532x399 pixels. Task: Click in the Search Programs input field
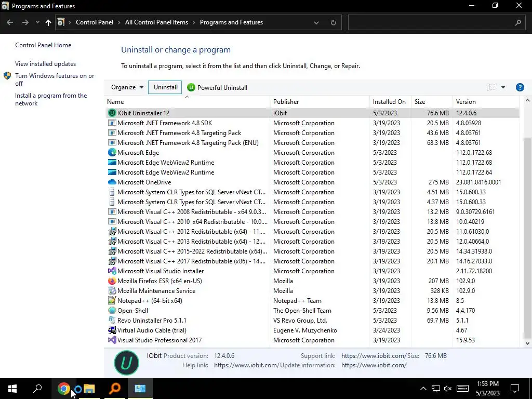(x=431, y=22)
